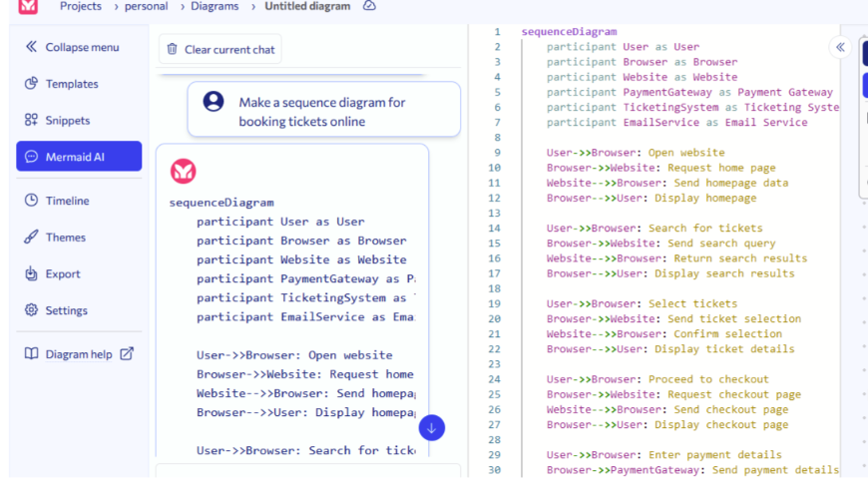
Task: Click 'Website-->>Browser: Send homepage data' line
Action: coord(667,183)
